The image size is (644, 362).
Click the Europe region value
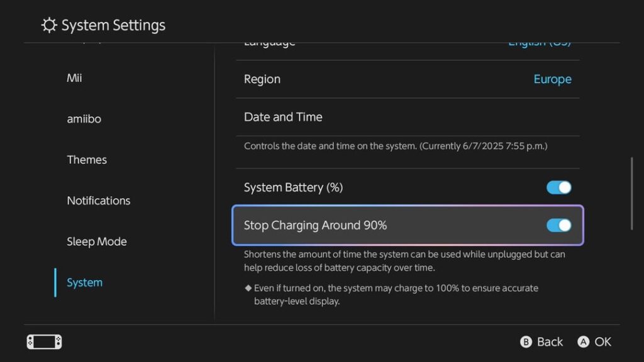[x=552, y=79]
